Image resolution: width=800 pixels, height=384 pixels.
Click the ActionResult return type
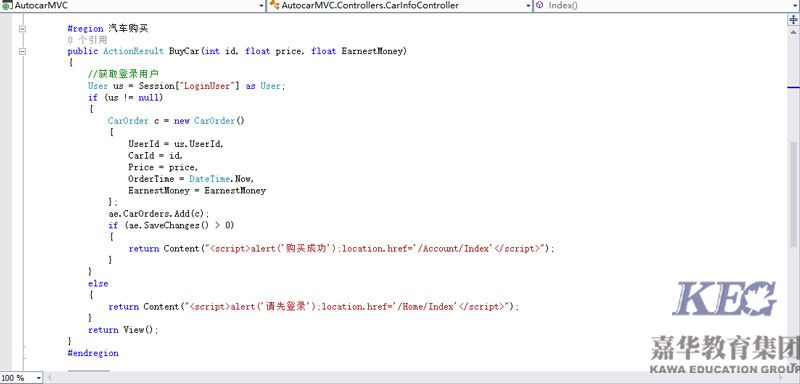(133, 51)
